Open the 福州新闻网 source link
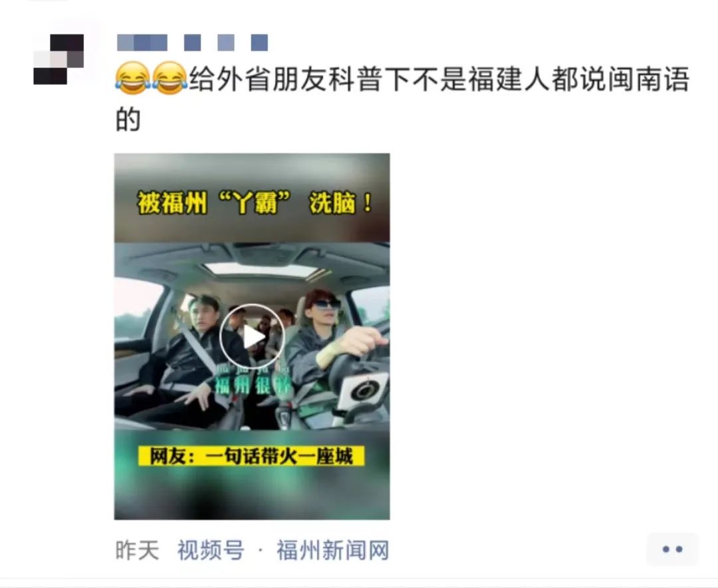This screenshot has width=718, height=588. [333, 549]
